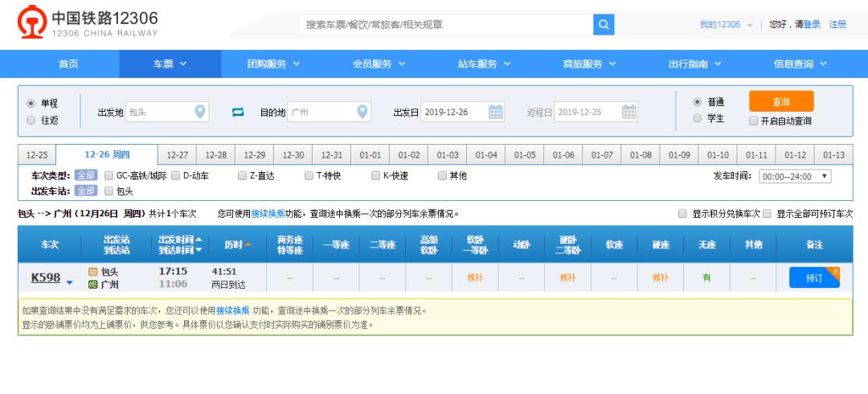Click the 出发地 departure input field

[166, 112]
